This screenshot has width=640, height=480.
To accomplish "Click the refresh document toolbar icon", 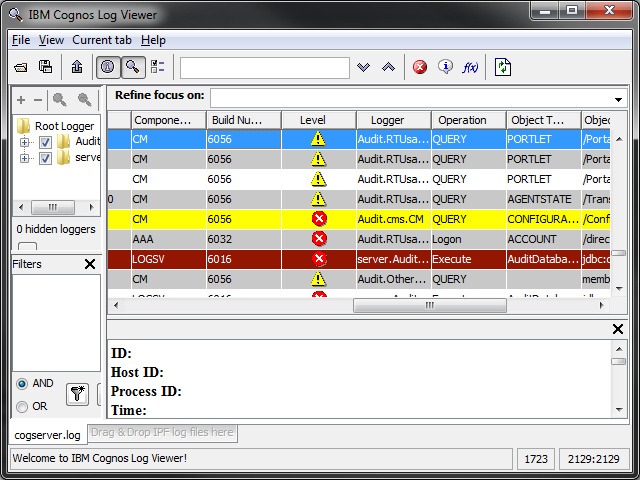I will click(502, 67).
